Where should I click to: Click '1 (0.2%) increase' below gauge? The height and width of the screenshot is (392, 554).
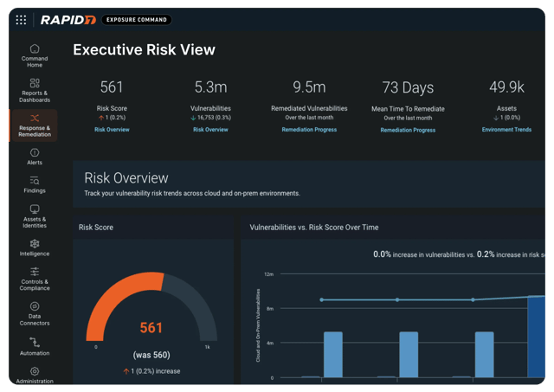[x=151, y=371]
